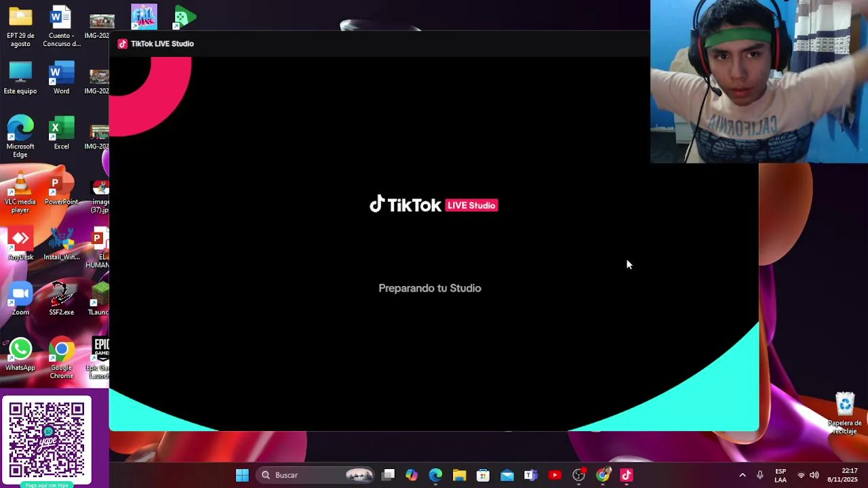The width and height of the screenshot is (868, 488).
Task: Select Fall Guys desktop shortcut
Action: pos(144,16)
